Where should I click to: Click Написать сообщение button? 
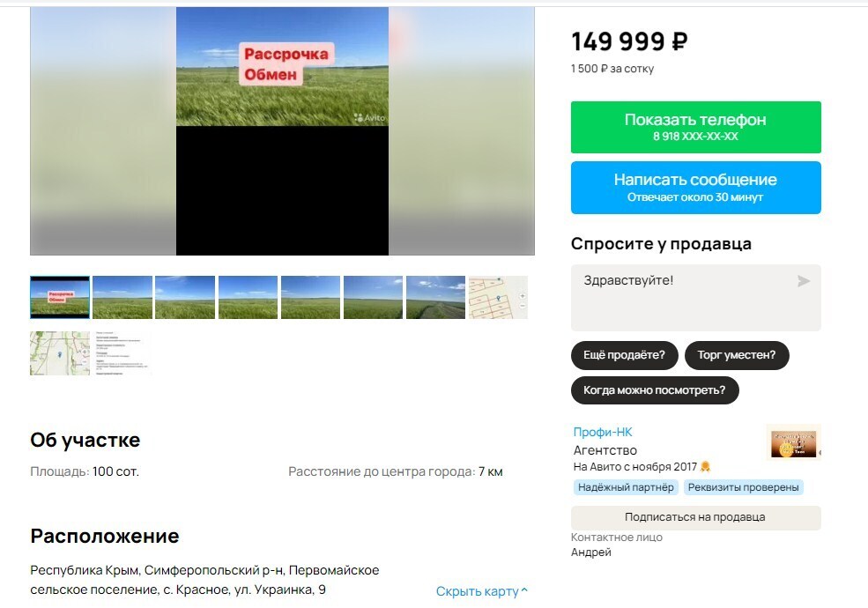[x=696, y=187]
